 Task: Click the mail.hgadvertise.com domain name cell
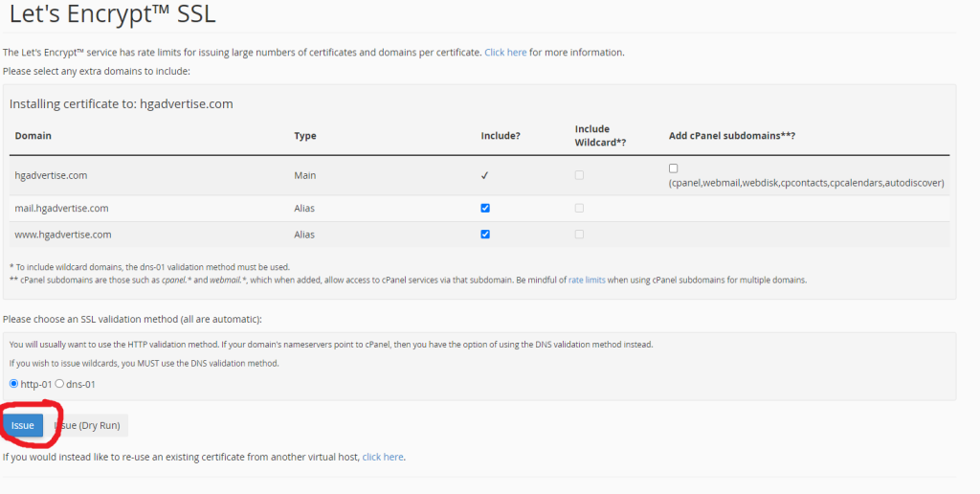[61, 208]
